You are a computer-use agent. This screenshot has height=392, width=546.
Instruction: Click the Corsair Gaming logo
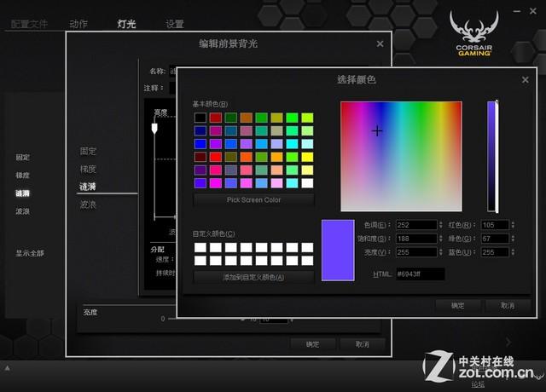point(474,33)
